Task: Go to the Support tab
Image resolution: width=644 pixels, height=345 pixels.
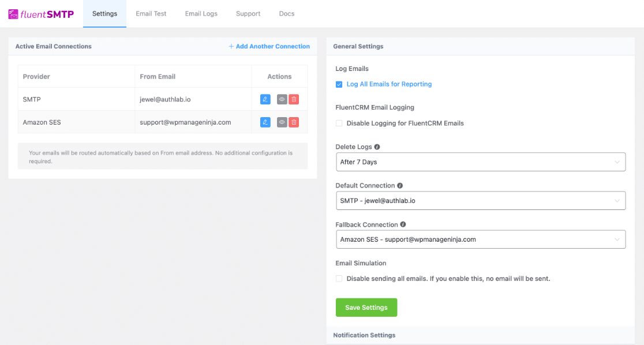Action: (248, 13)
